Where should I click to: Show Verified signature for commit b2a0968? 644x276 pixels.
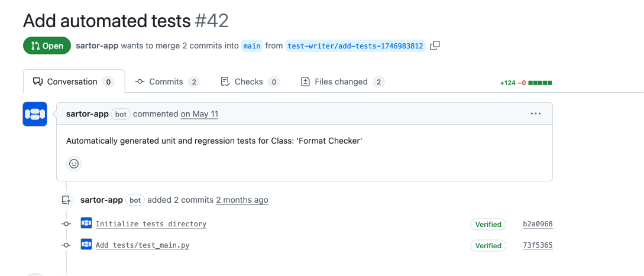[x=488, y=224]
